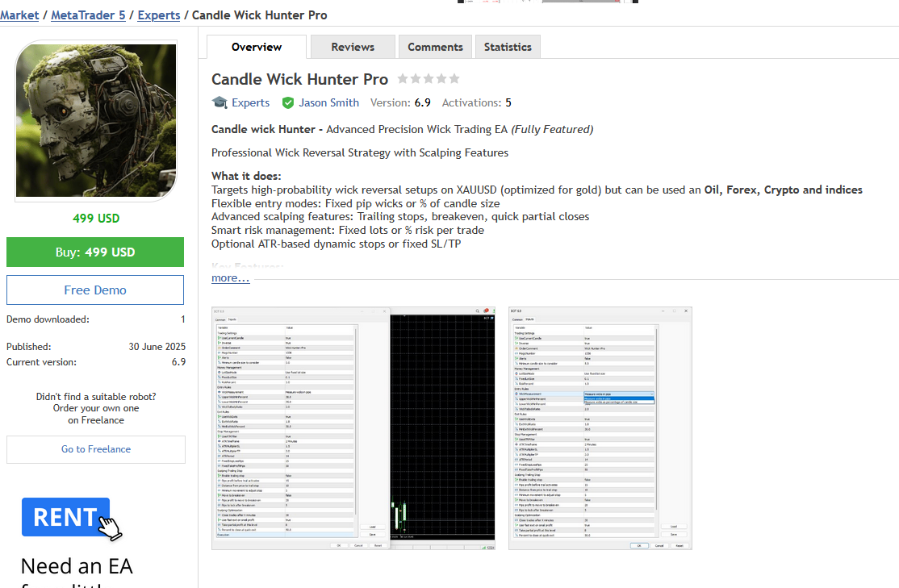
Task: Click the Version: 6.9 text beside author
Action: click(x=400, y=102)
